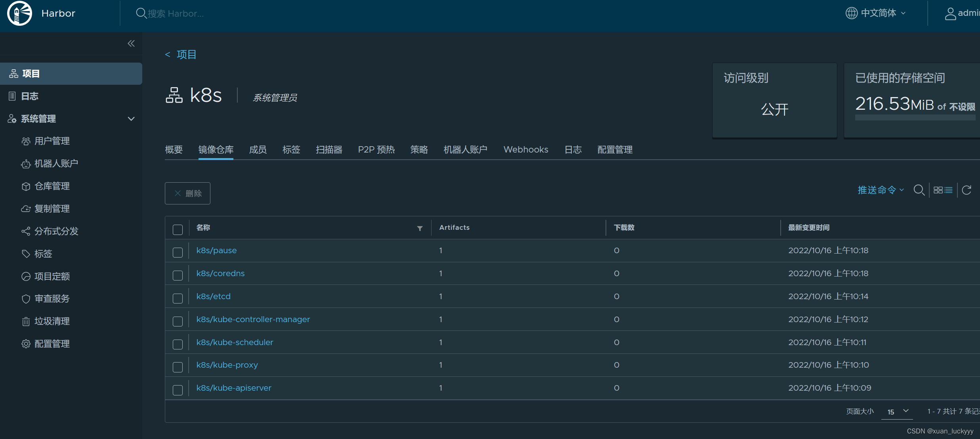The width and height of the screenshot is (980, 439).
Task: Click the globe language icon
Action: point(851,13)
